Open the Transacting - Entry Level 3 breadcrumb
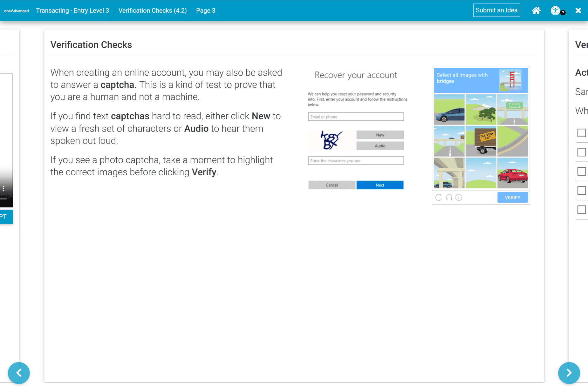The image size is (588, 392). [x=72, y=10]
